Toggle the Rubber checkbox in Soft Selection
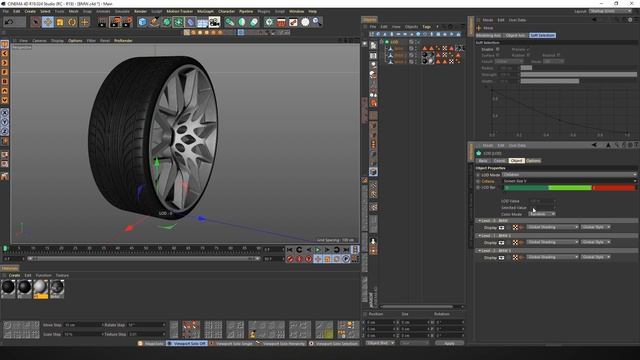The width and height of the screenshot is (640, 360). click(528, 55)
